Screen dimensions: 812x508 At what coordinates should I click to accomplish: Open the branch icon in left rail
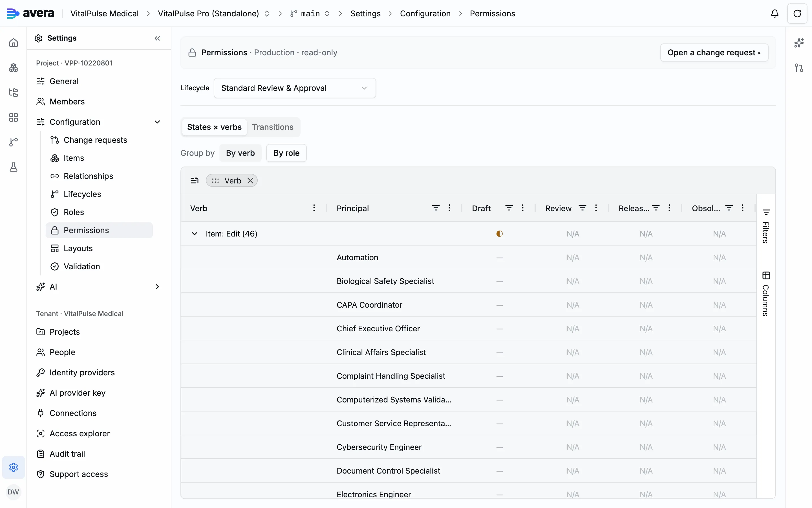[14, 142]
